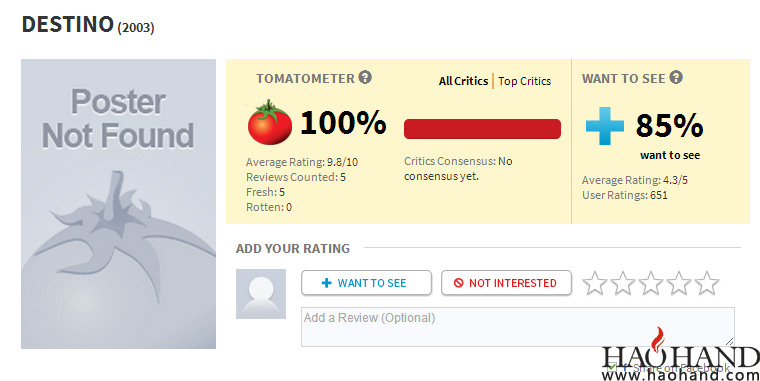Rate the movie four stars
This screenshot has width=760, height=381.
679,283
